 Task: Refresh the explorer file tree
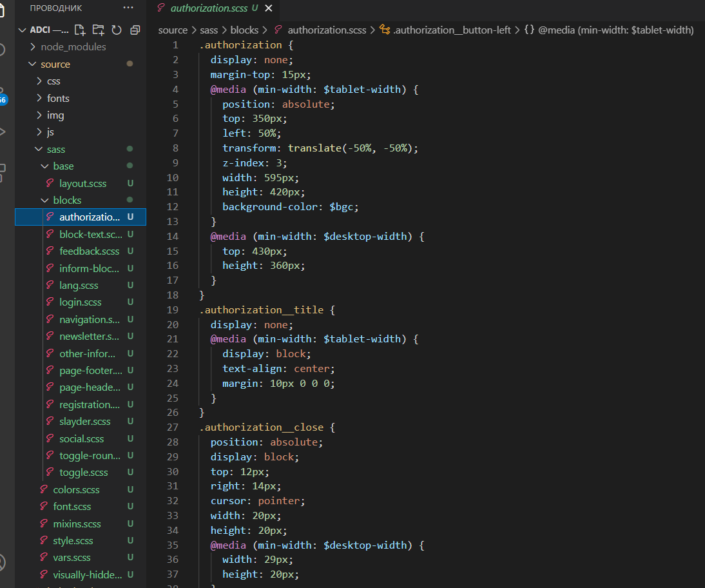coord(117,30)
